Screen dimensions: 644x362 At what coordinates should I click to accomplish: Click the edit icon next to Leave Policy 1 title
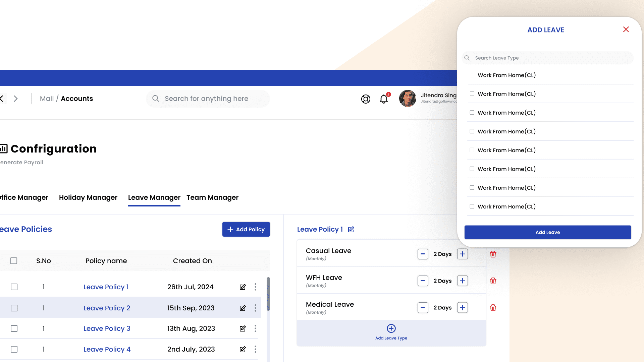(352, 229)
